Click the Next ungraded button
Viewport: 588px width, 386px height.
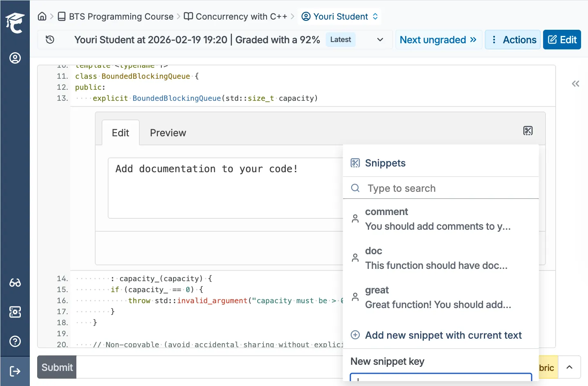tap(438, 40)
